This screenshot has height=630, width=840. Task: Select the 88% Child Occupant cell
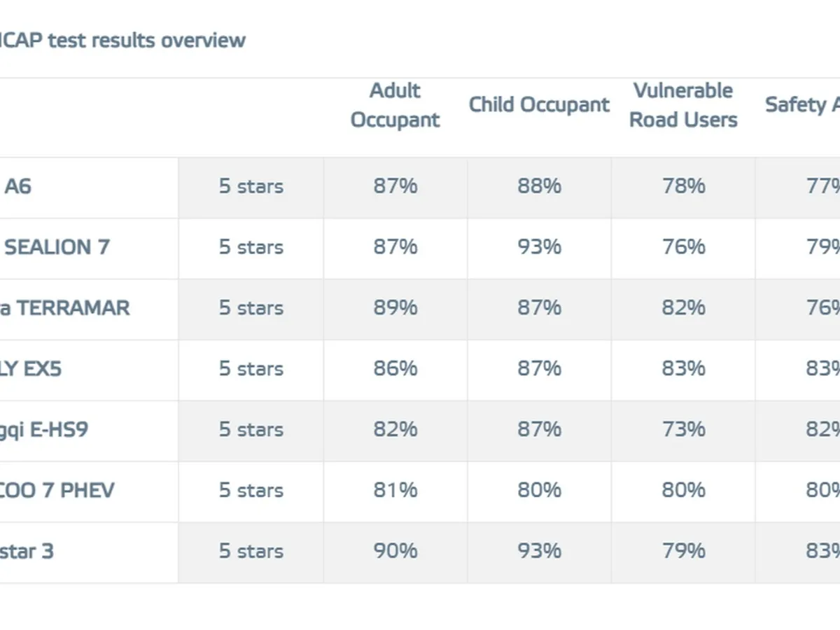(x=539, y=186)
